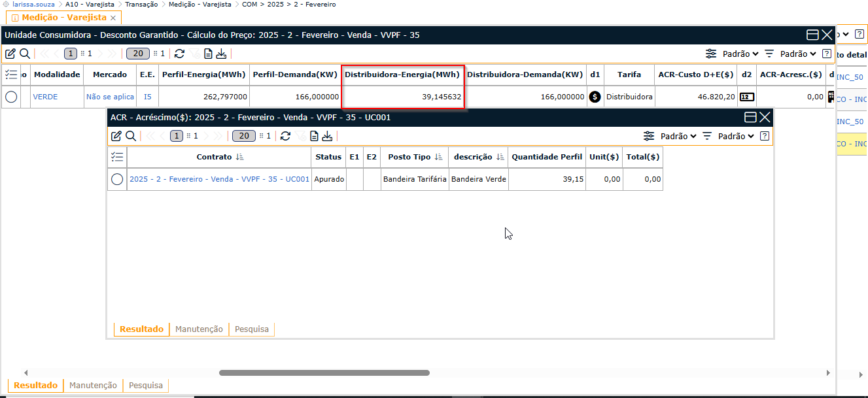Sort by the Contrato column sort arrow

click(239, 157)
